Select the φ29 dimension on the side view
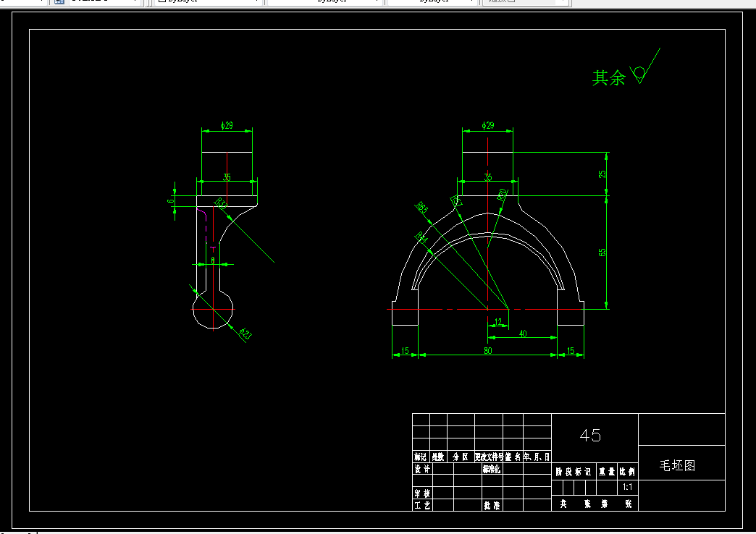 click(x=227, y=126)
